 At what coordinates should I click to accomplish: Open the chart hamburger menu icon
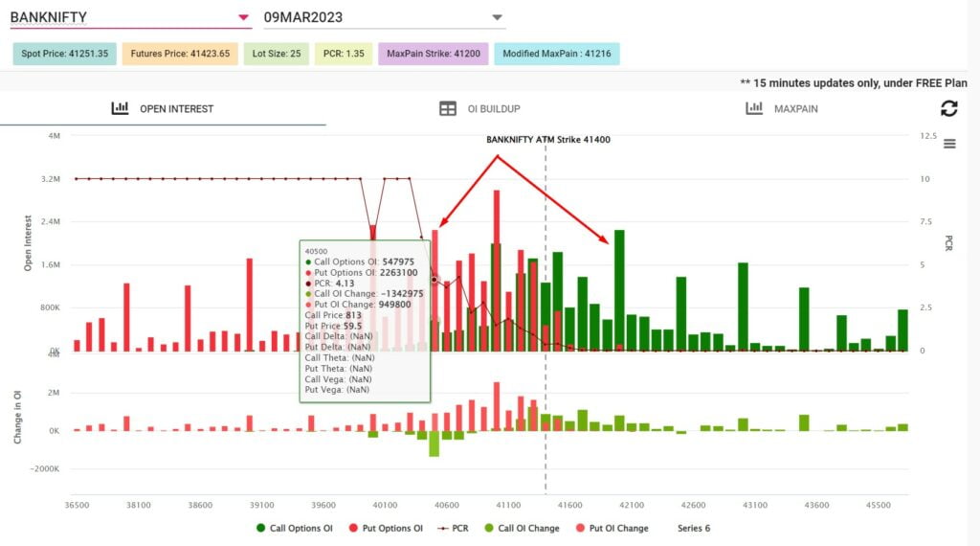949,144
